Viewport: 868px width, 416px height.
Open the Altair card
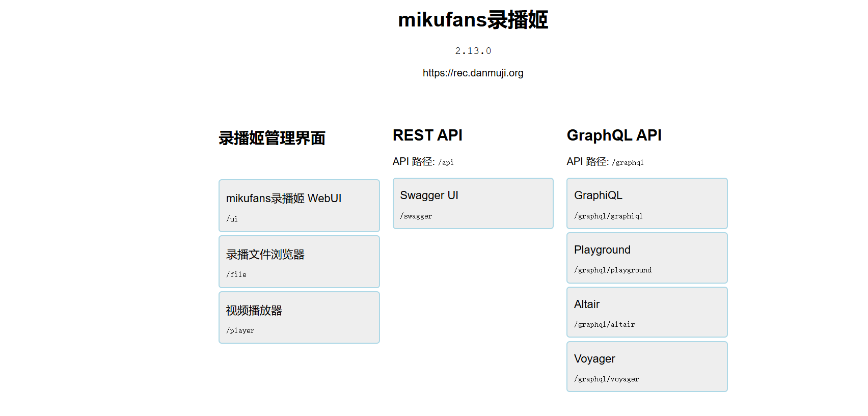pos(647,312)
